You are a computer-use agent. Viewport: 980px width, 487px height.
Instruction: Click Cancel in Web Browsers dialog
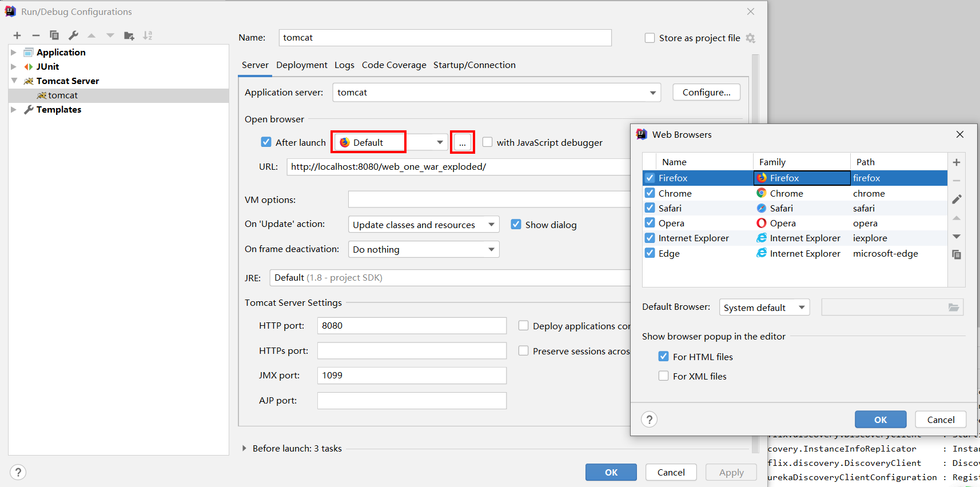[941, 420]
